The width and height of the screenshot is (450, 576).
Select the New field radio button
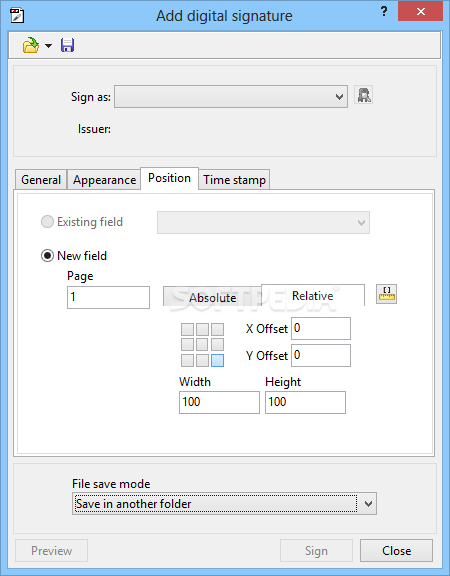pos(47,256)
